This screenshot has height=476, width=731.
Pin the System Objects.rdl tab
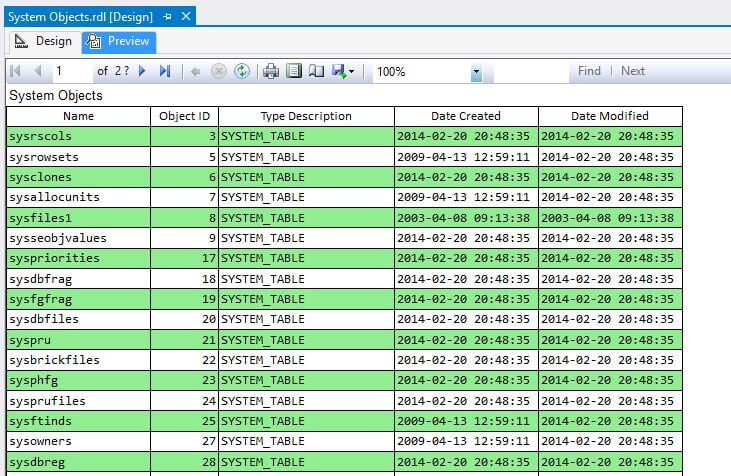point(167,17)
